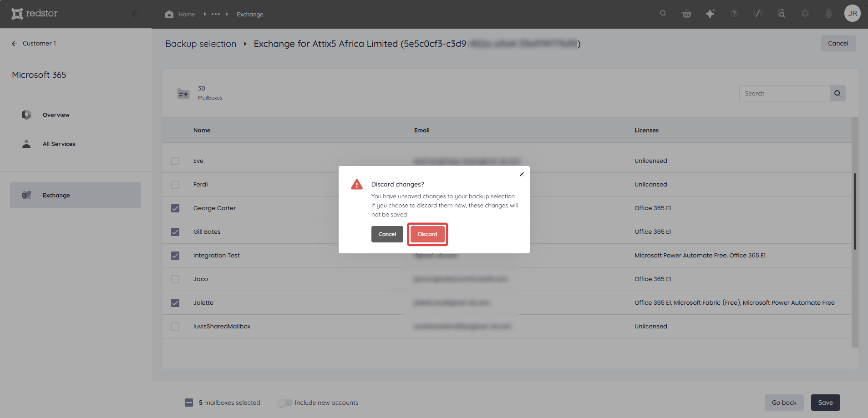Click the warning triangle icon in the dialog
The image size is (868, 418).
pyautogui.click(x=357, y=184)
